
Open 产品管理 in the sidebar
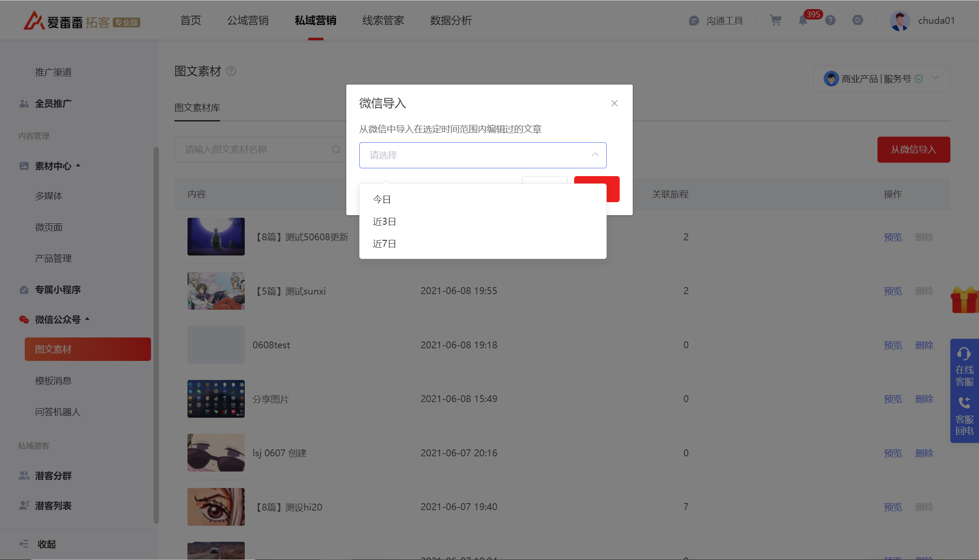(x=53, y=259)
